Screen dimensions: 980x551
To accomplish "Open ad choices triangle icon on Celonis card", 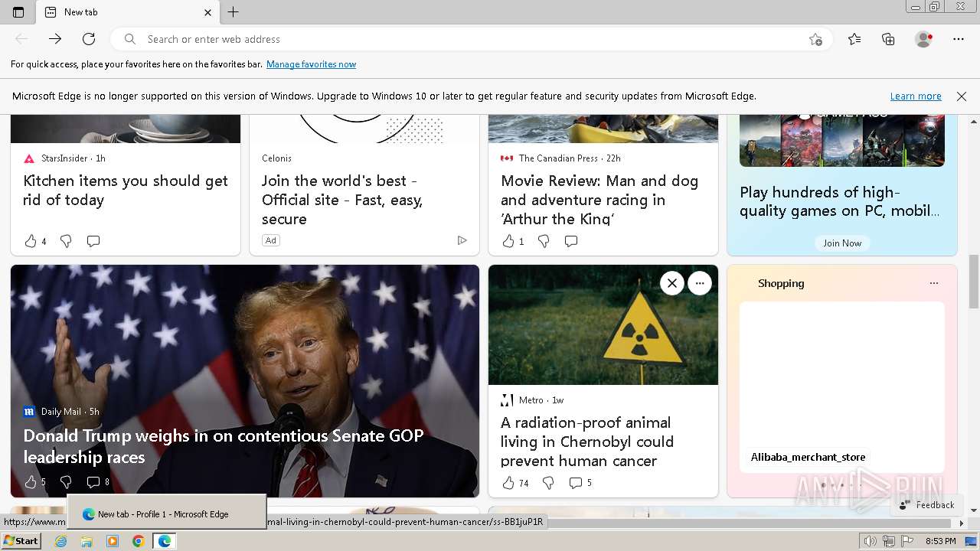I will pyautogui.click(x=462, y=240).
